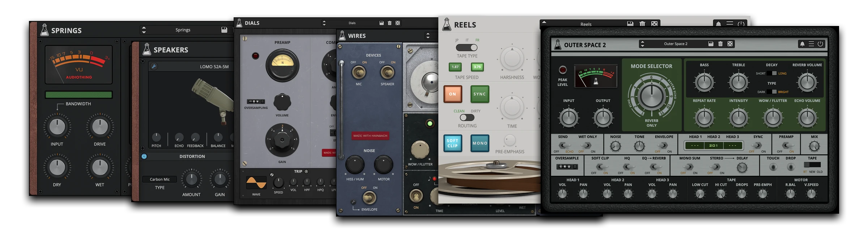Click the blue SOFT CLIP button in Reels

(452, 143)
